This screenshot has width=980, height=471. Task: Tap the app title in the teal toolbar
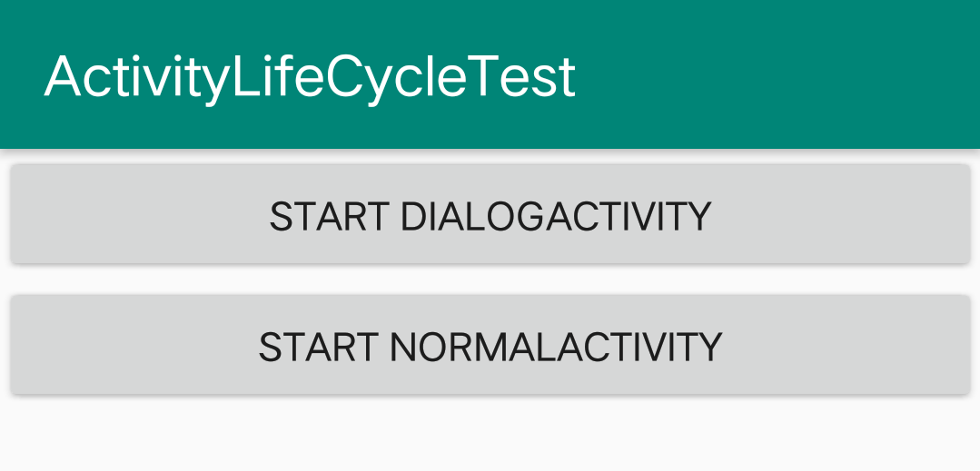(310, 76)
